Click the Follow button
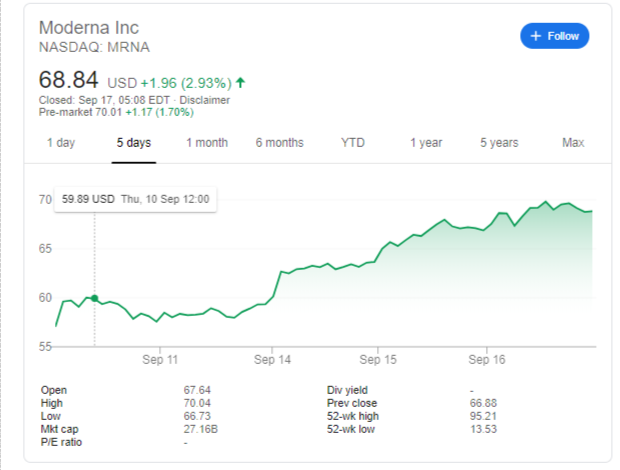Viewport: 620px width, 470px height. pyautogui.click(x=554, y=36)
